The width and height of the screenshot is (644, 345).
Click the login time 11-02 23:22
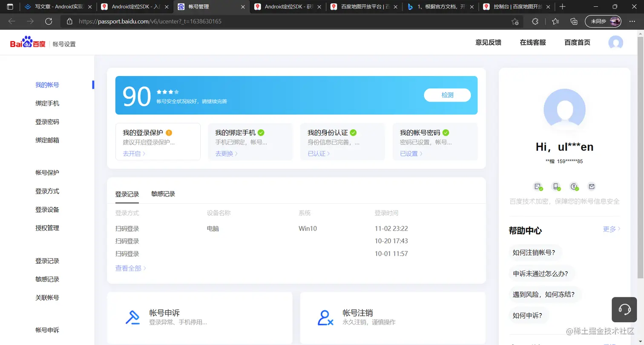click(x=391, y=229)
